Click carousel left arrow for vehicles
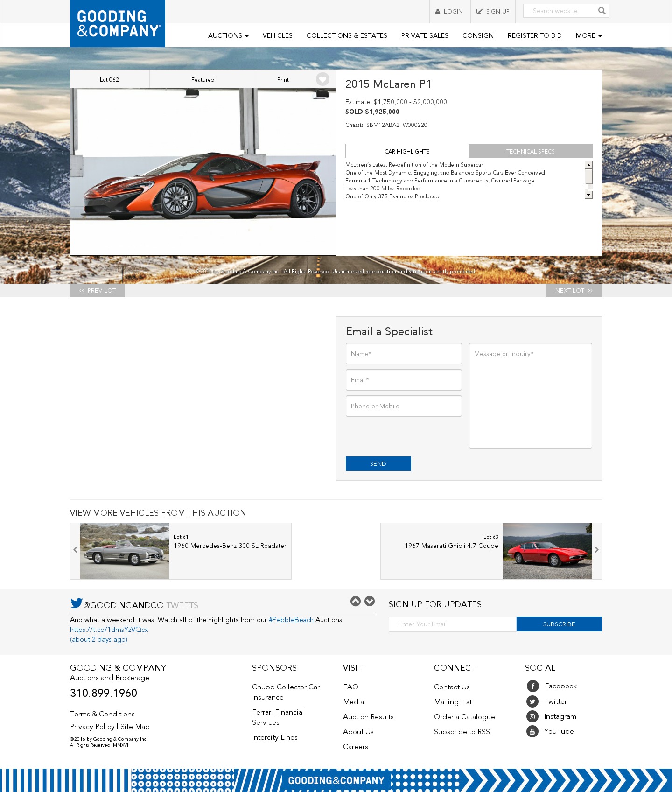 pyautogui.click(x=75, y=550)
